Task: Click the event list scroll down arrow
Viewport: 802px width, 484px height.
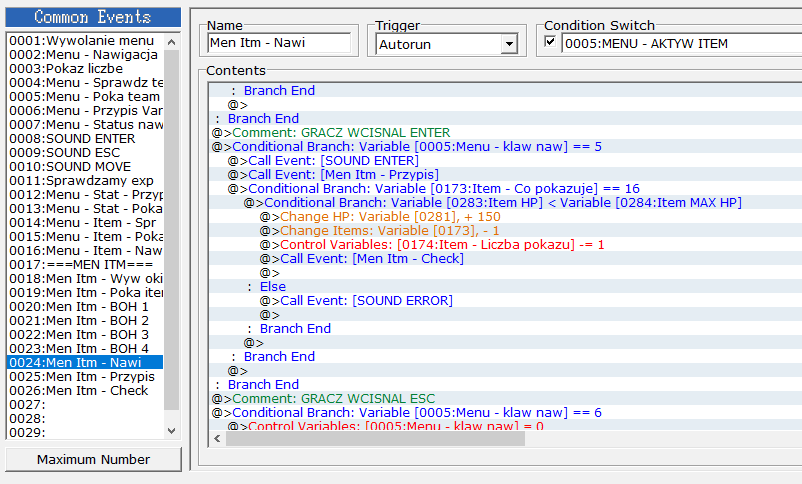Action: (x=172, y=431)
